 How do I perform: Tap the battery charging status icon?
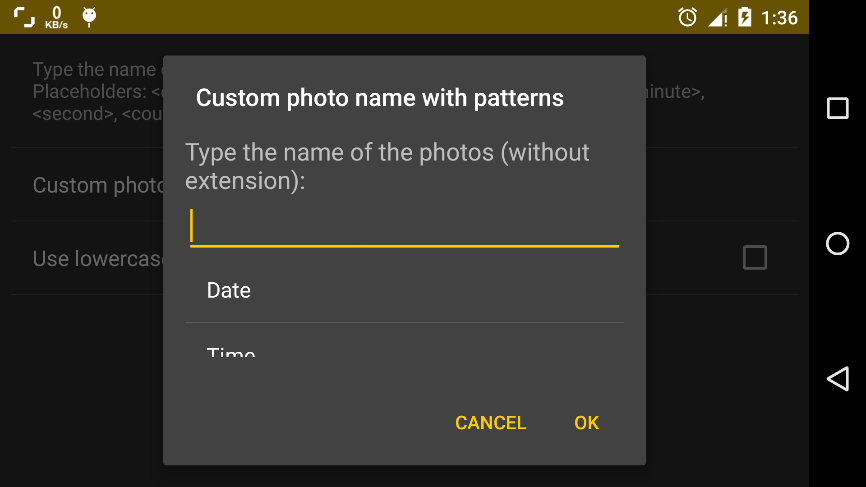744,17
